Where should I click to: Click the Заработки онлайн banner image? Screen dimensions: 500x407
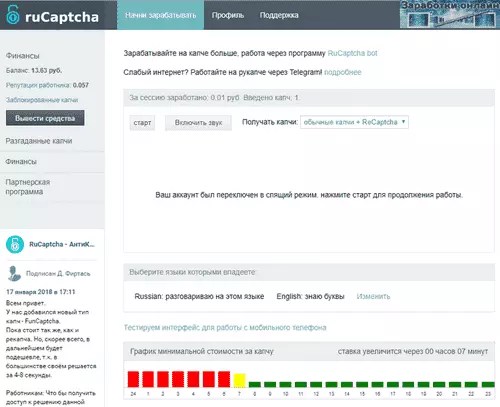(450, 14)
